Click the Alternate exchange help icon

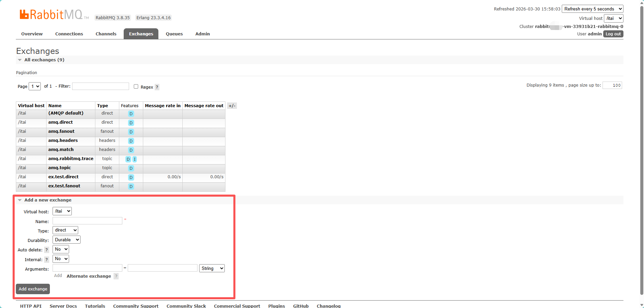click(x=116, y=276)
